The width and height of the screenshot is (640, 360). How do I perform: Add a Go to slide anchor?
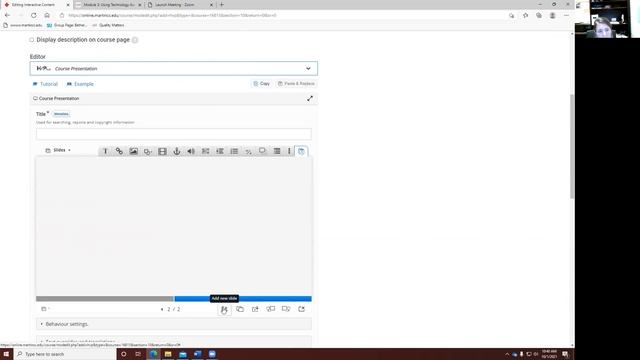click(176, 151)
